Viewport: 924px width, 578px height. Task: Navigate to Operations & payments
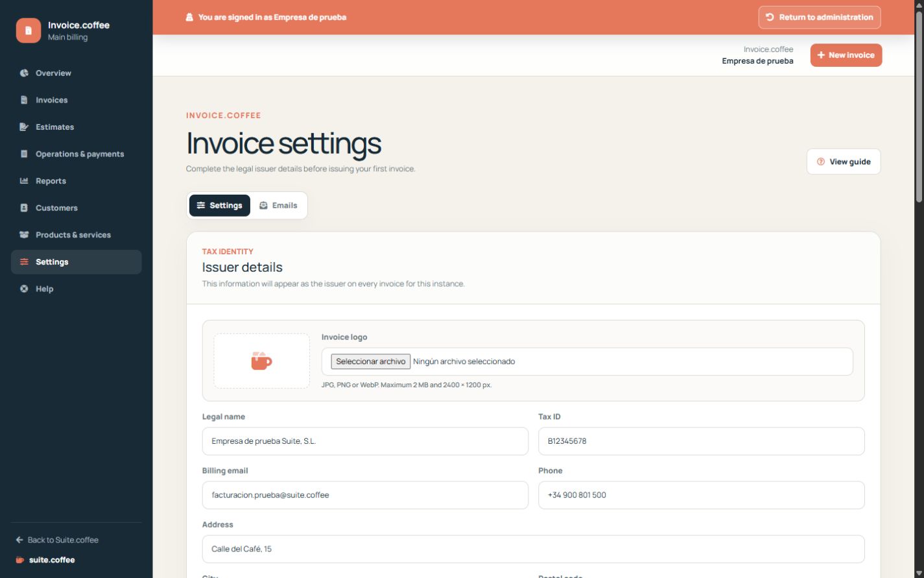tap(77, 154)
